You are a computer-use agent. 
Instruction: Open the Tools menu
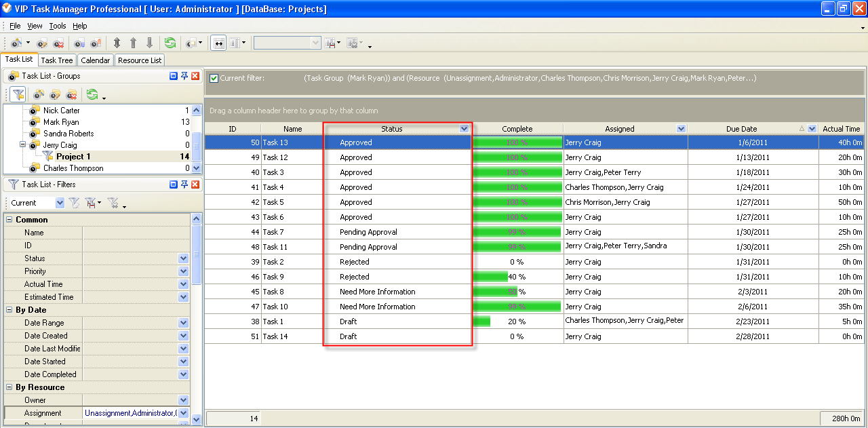click(58, 26)
